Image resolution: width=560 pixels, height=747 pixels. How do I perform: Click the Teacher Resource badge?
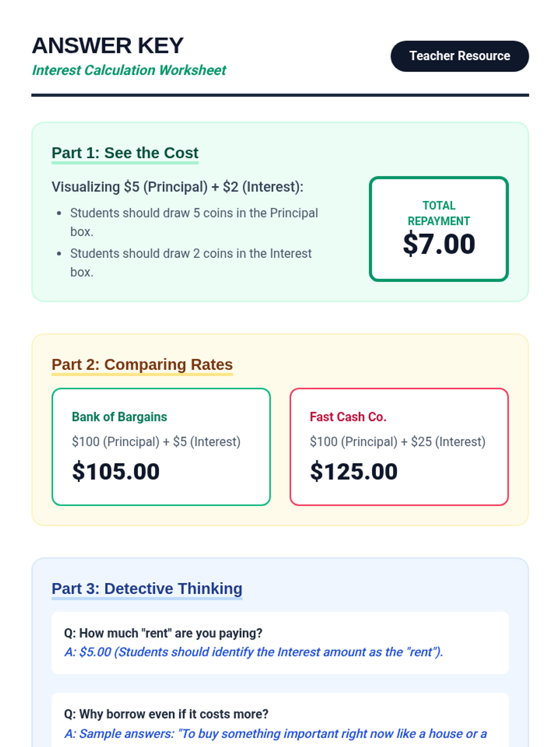click(x=459, y=56)
